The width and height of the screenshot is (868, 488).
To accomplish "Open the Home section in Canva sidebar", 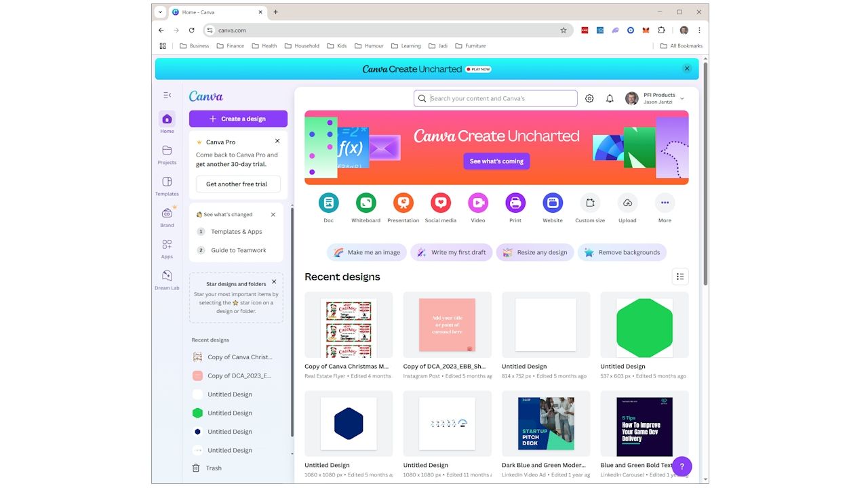I will tap(167, 122).
